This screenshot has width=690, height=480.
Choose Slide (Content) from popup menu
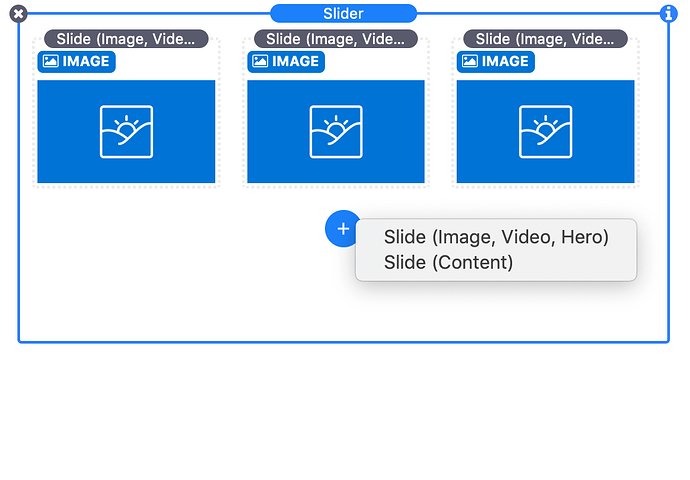(448, 262)
